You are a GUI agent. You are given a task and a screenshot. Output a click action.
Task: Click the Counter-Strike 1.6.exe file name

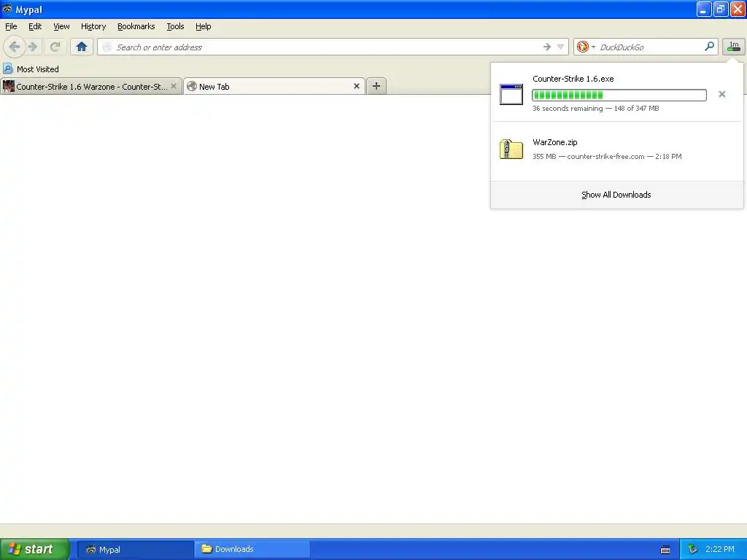tap(573, 79)
